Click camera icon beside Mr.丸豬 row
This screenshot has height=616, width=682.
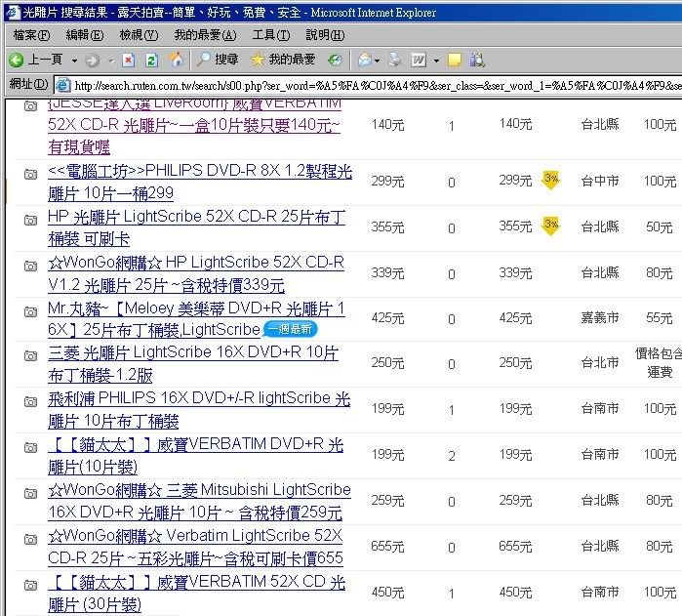pos(30,311)
